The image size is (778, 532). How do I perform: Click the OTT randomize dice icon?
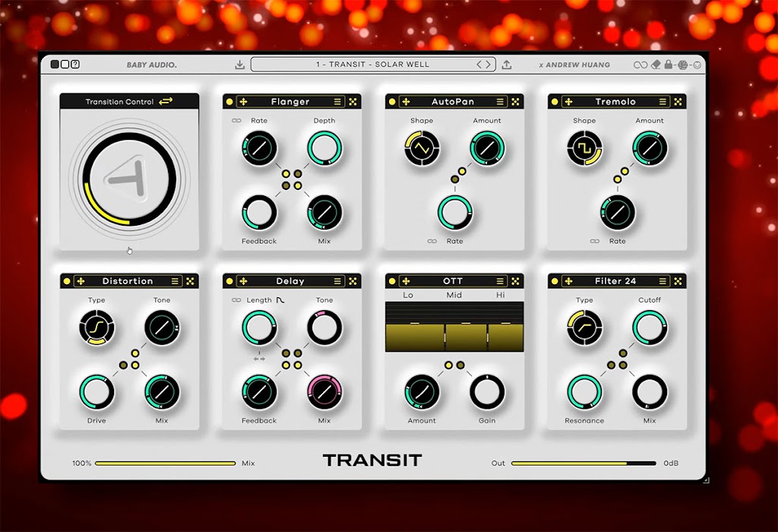516,281
